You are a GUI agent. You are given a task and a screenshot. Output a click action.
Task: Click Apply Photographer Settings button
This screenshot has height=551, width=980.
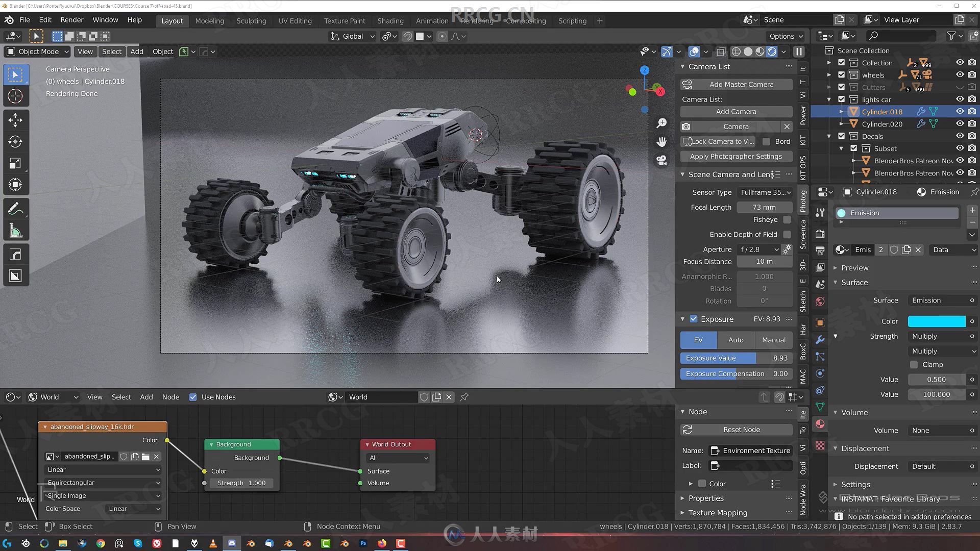[736, 156]
